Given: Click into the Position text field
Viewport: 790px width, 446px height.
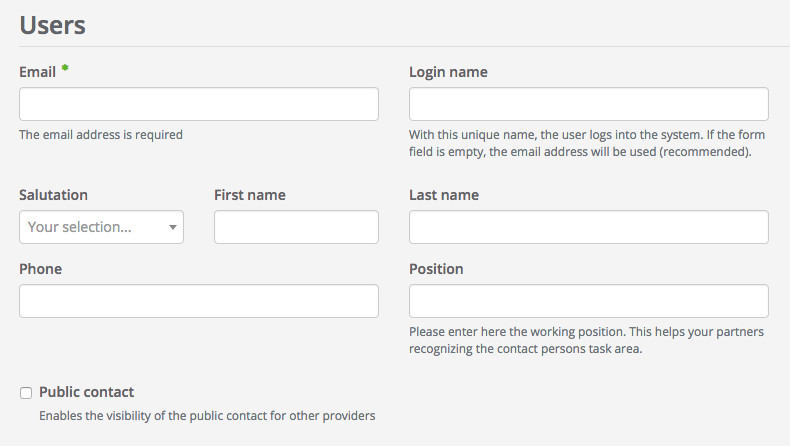Looking at the screenshot, I should pyautogui.click(x=588, y=301).
